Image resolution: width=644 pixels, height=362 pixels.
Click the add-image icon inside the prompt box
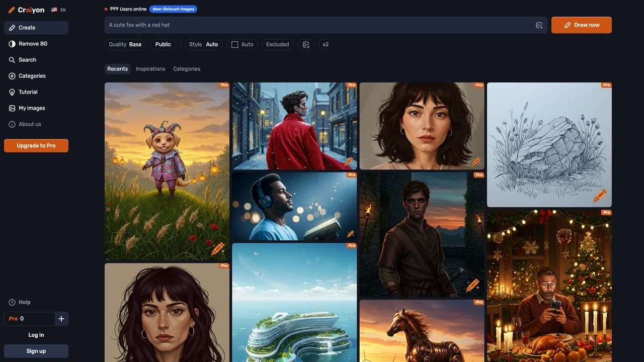[x=539, y=25]
